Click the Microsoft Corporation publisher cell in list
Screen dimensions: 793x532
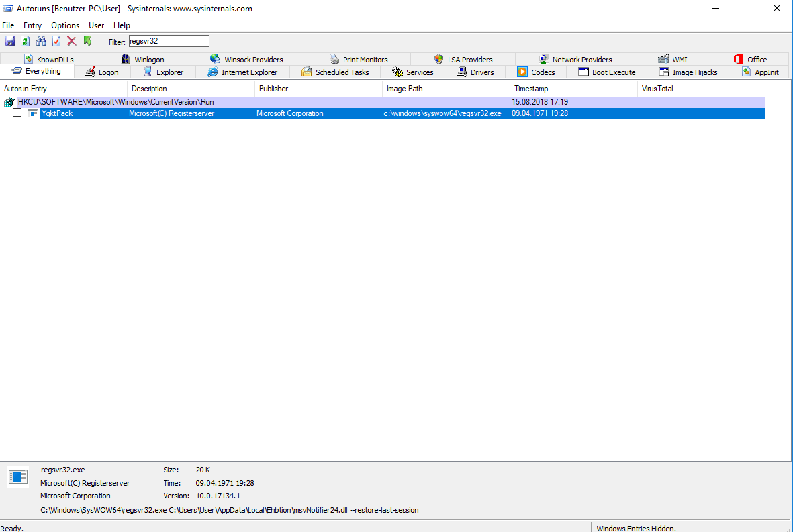pyautogui.click(x=290, y=113)
